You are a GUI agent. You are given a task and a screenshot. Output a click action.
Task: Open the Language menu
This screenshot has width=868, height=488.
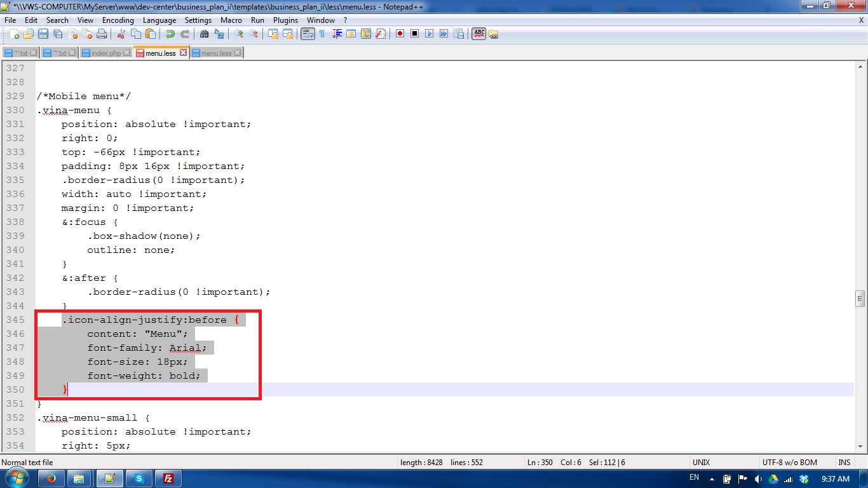coord(159,20)
